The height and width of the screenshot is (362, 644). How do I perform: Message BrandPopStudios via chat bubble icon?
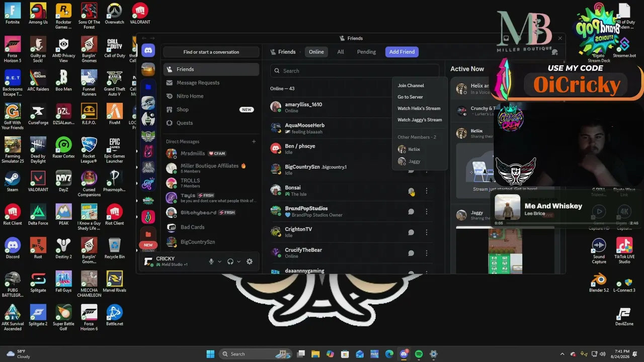point(411,212)
